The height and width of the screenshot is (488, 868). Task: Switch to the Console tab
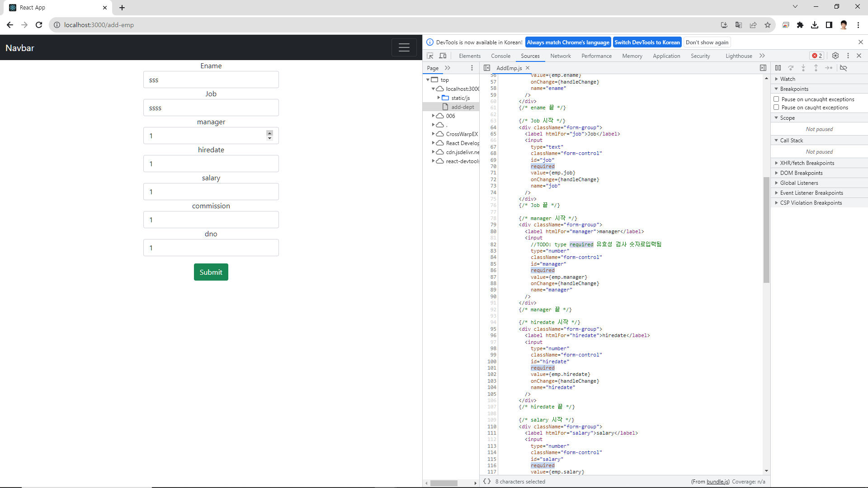tap(500, 56)
